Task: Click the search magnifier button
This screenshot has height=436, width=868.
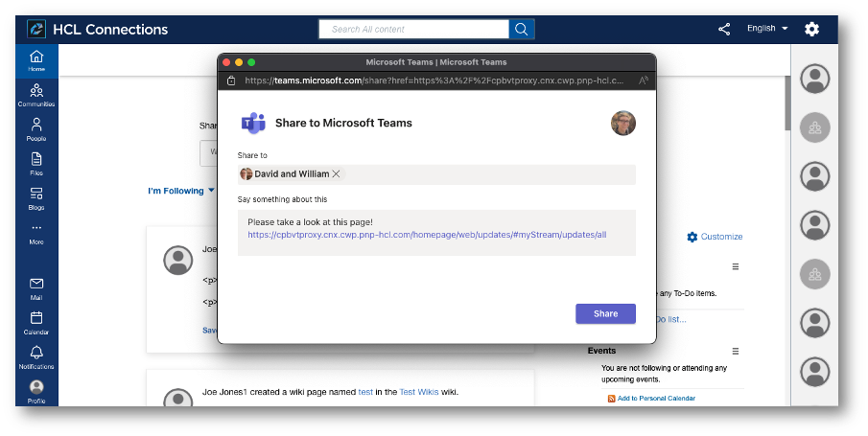Action: [522, 30]
